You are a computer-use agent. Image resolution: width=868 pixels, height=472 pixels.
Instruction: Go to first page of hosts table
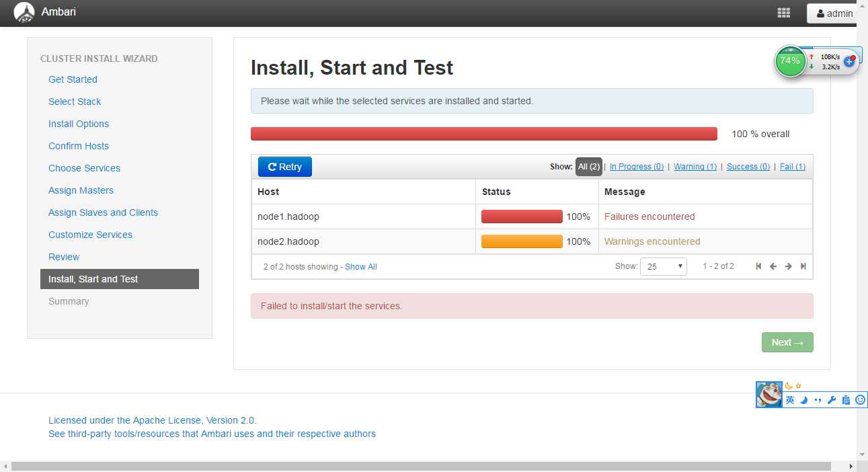point(758,266)
